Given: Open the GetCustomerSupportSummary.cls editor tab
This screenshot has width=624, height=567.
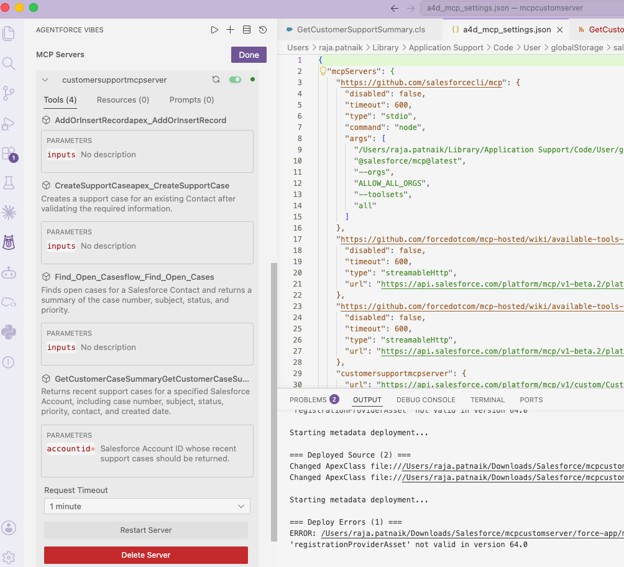Looking at the screenshot, I should 361,29.
